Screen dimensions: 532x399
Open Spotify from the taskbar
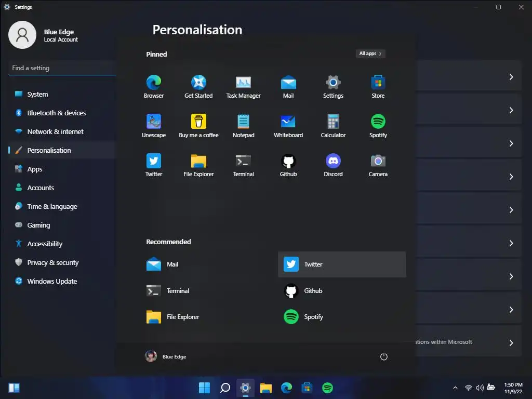327,388
